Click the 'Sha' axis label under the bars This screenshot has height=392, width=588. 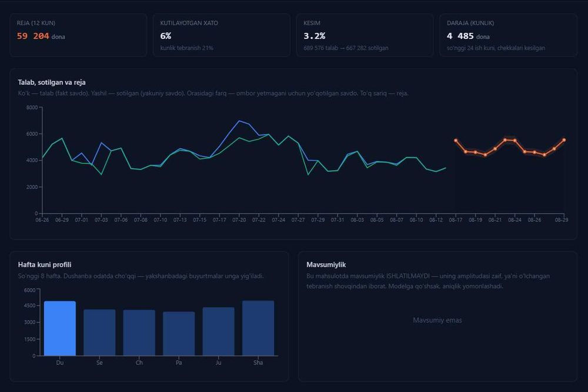[x=258, y=363]
